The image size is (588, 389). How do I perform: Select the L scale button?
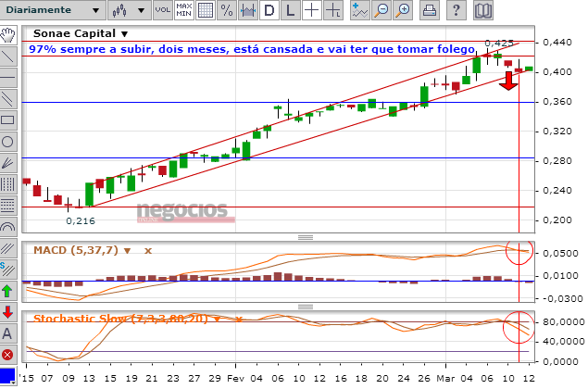290,10
